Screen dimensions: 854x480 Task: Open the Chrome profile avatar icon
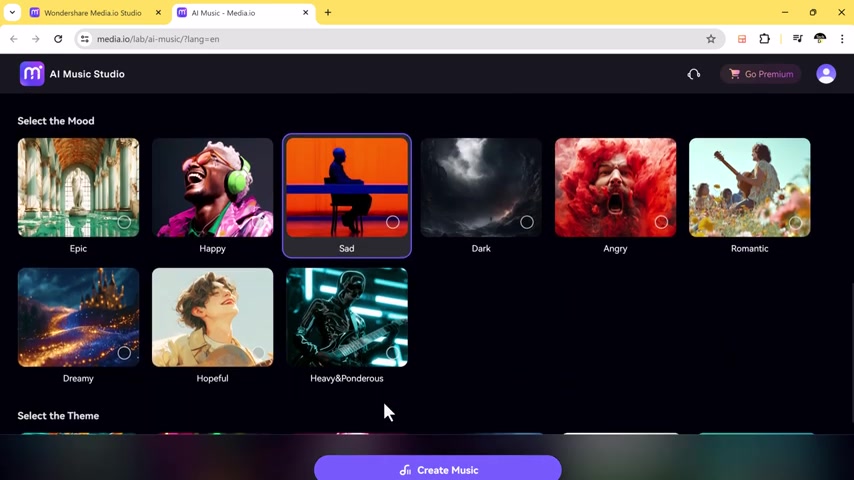(820, 39)
